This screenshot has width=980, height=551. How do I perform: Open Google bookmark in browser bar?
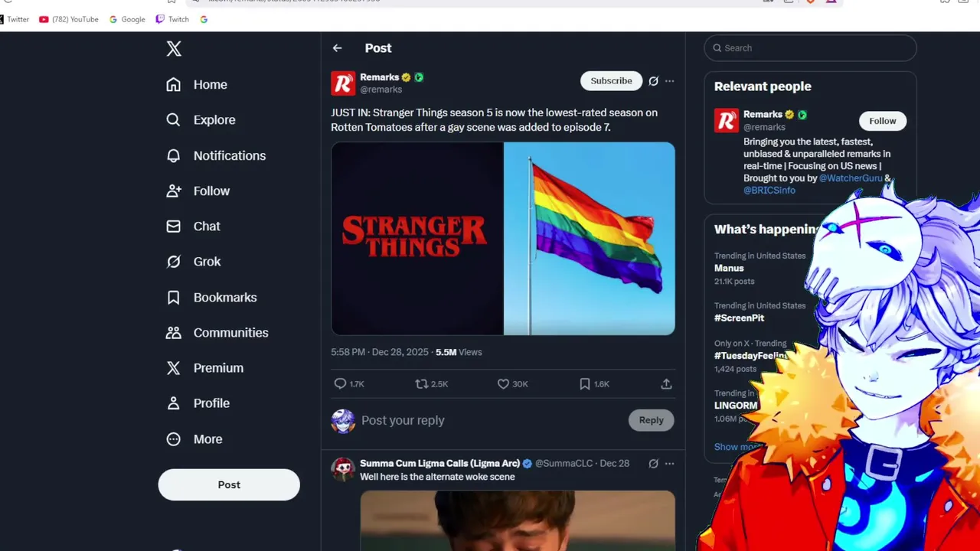[127, 20]
